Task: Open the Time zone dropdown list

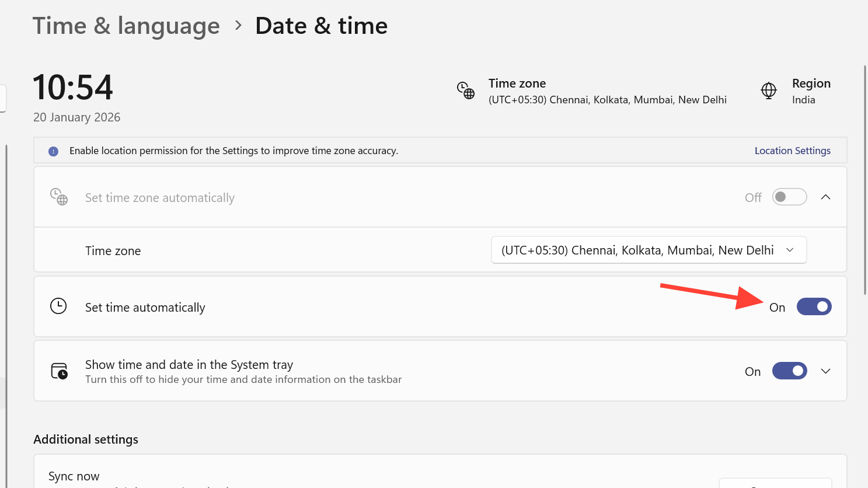Action: point(649,250)
